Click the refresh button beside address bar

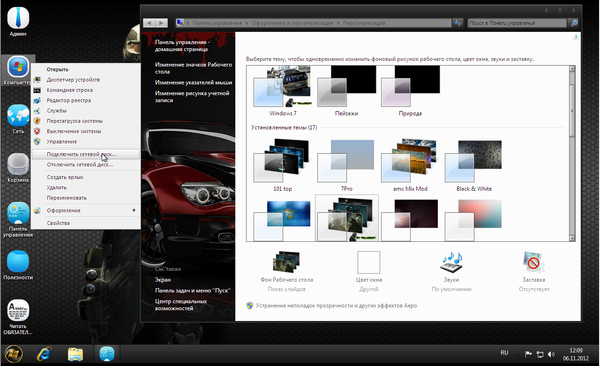[x=458, y=23]
